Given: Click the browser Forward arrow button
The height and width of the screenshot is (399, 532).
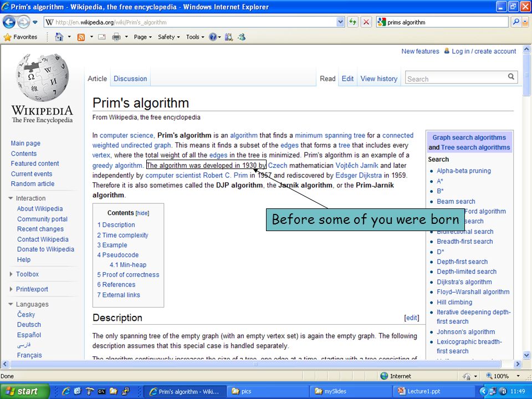Looking at the screenshot, I should [23, 22].
